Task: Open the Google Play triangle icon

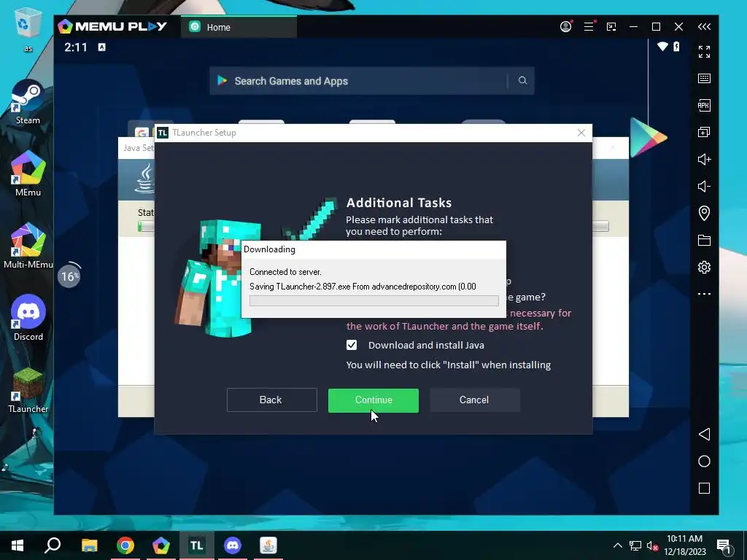Action: point(648,138)
